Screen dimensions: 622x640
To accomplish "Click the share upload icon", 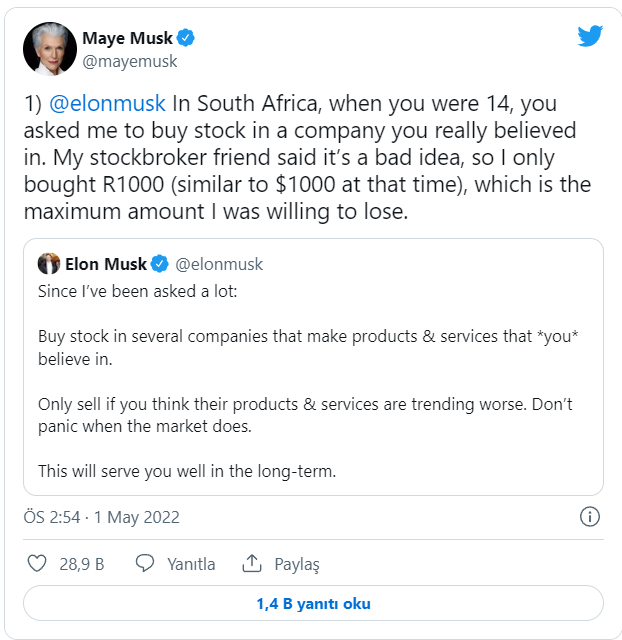I will point(252,563).
